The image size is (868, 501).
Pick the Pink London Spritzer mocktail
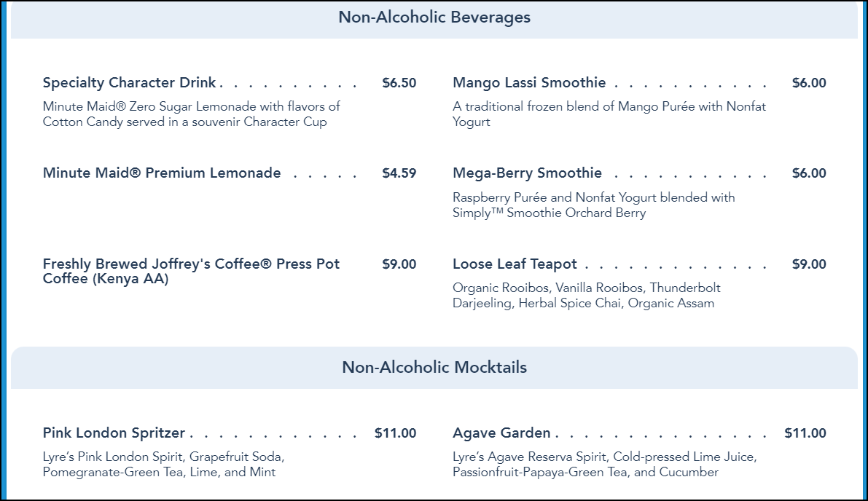114,433
